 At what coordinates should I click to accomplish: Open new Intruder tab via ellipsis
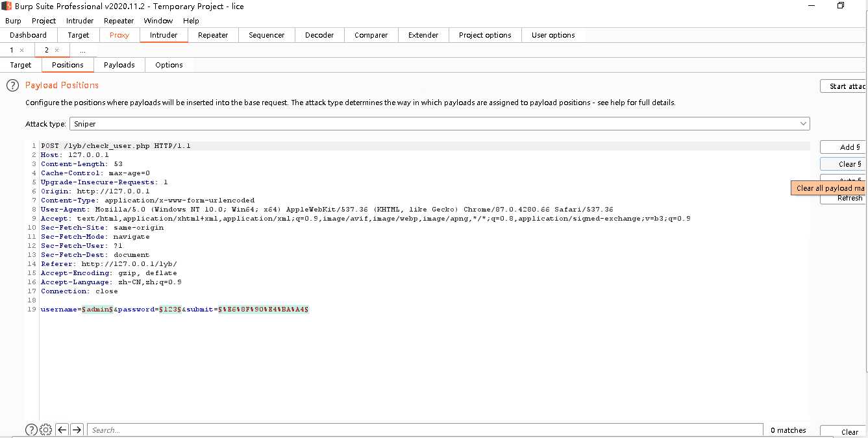(x=82, y=50)
